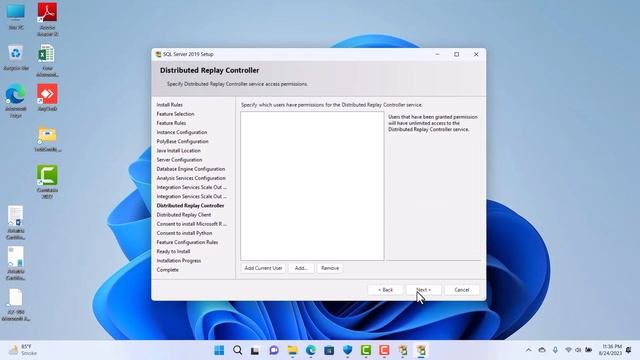
Task: Launch AnyDesk from desktop shortcut
Action: pos(47,98)
